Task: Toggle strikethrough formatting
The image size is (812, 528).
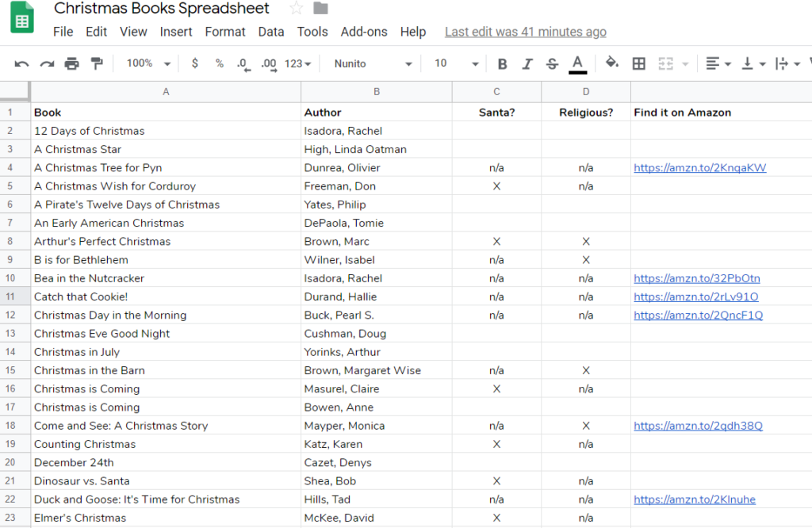Action: 552,63
